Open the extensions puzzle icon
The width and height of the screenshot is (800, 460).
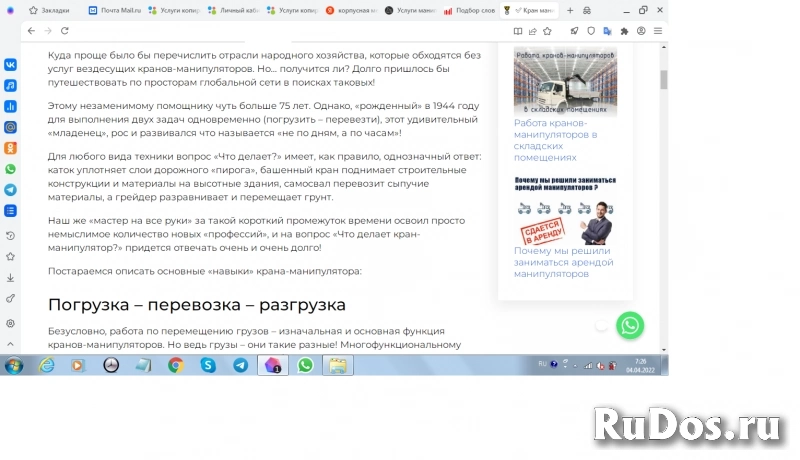tap(624, 31)
